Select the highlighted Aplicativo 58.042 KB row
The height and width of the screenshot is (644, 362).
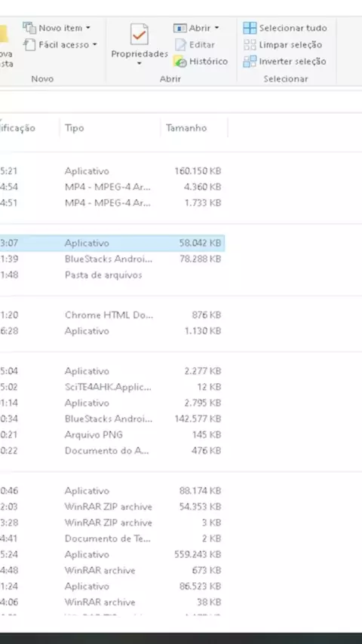click(x=112, y=243)
